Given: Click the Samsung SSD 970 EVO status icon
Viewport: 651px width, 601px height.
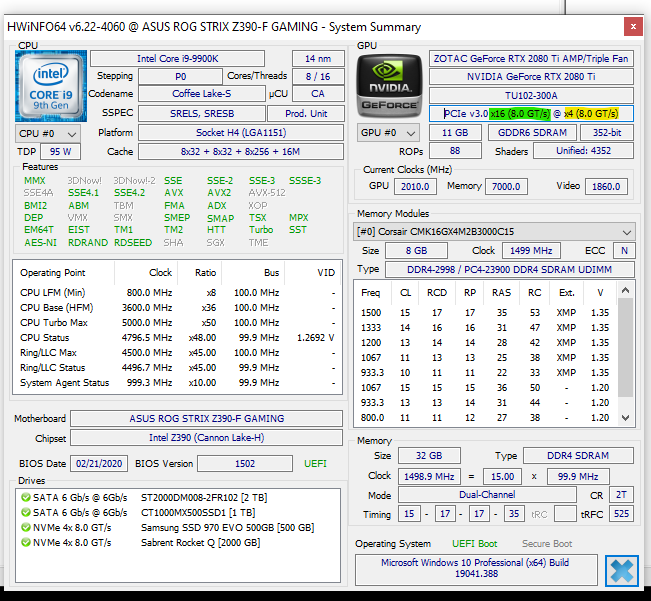Looking at the screenshot, I should [x=26, y=527].
